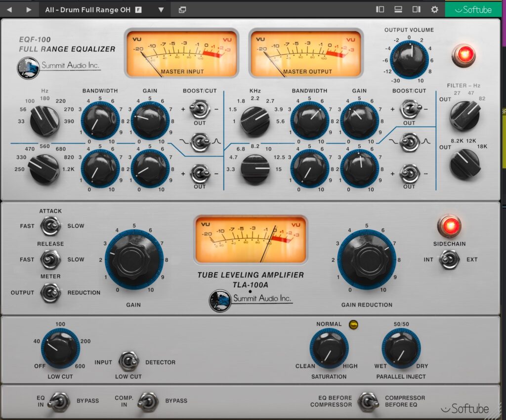Click the green Softube logo tab
Viewport: 506px width, 420px height.
(x=475, y=9)
